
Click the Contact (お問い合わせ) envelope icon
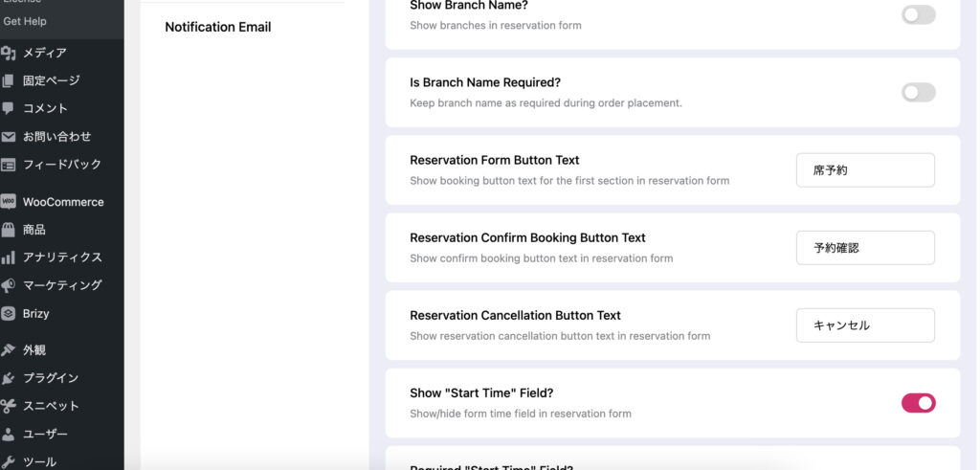9,136
